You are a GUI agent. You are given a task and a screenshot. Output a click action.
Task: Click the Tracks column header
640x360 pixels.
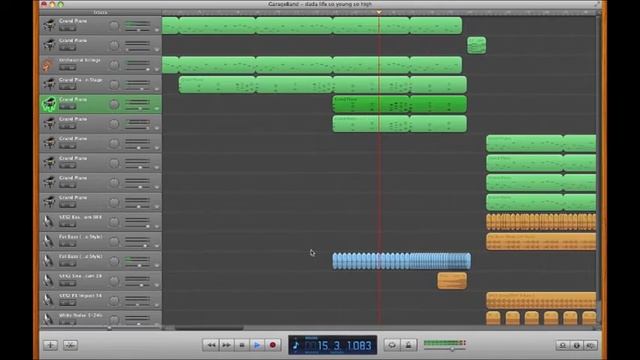coord(100,12)
